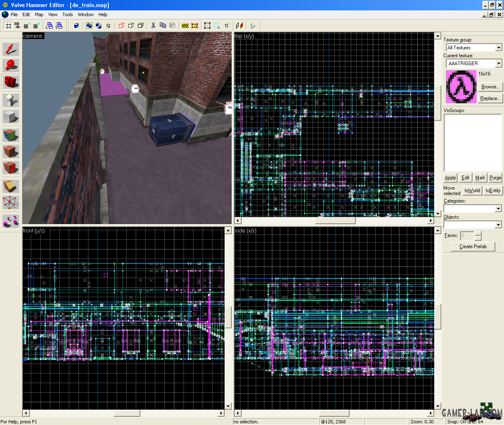Click the Hide unselected objects icon
504x425 pixels.
click(x=131, y=26)
